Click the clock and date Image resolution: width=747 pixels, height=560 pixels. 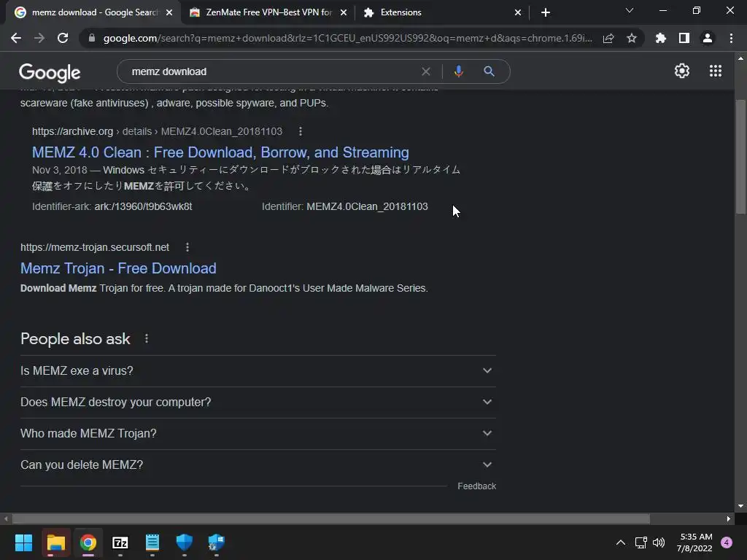click(695, 542)
